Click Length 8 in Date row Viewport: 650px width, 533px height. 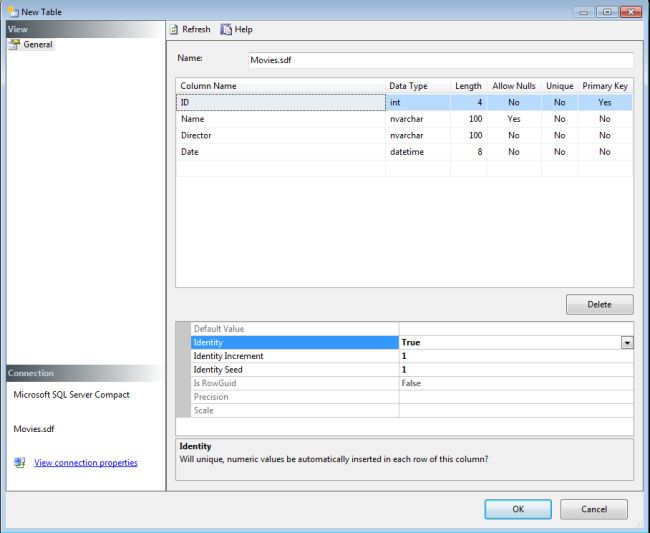468,152
